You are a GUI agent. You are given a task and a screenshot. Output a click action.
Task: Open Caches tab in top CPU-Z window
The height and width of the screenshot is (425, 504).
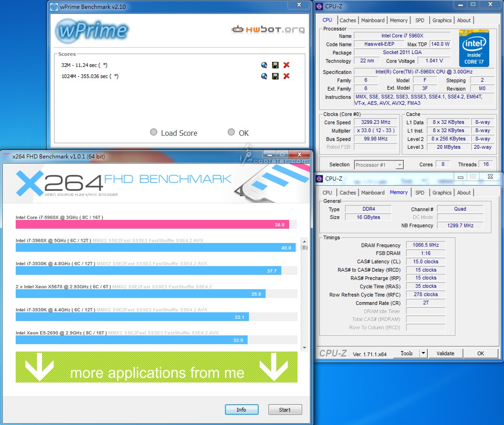point(348,20)
